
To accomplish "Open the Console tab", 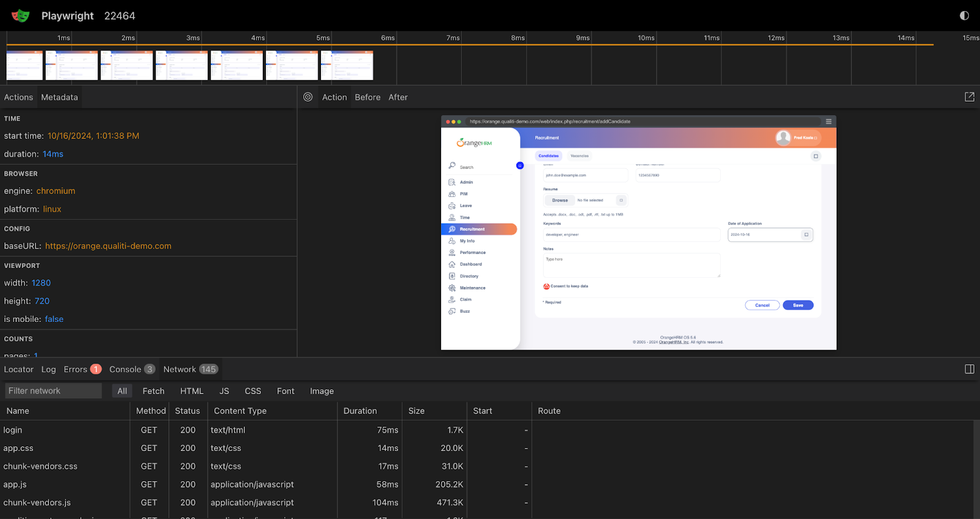I will 132,370.
